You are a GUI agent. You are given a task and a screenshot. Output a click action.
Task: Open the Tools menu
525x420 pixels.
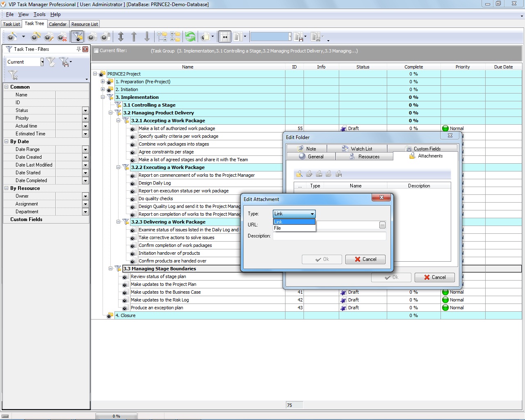tap(39, 14)
